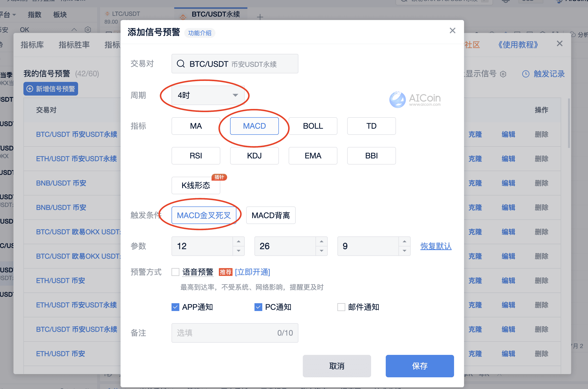Open the 《使用教程》 tutorial link
This screenshot has height=389, width=588.
518,45
